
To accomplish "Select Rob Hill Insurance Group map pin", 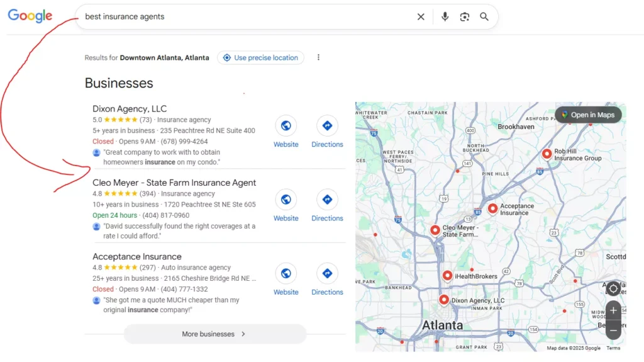I will (547, 154).
